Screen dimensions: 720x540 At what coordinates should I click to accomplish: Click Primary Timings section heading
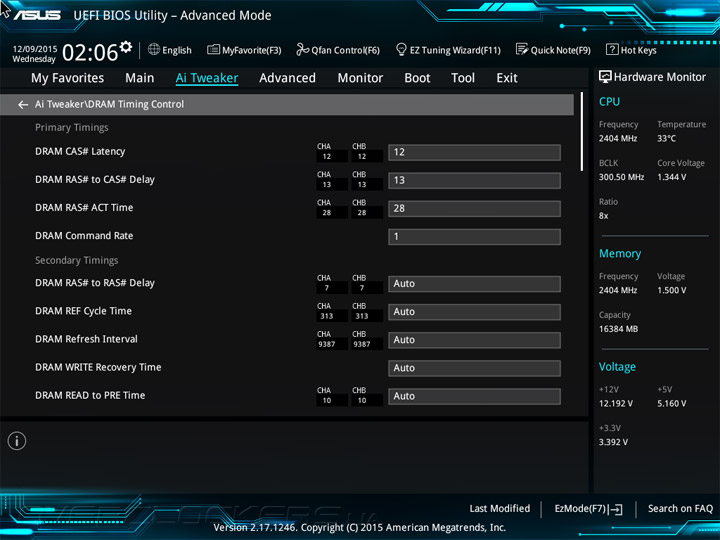[72, 127]
